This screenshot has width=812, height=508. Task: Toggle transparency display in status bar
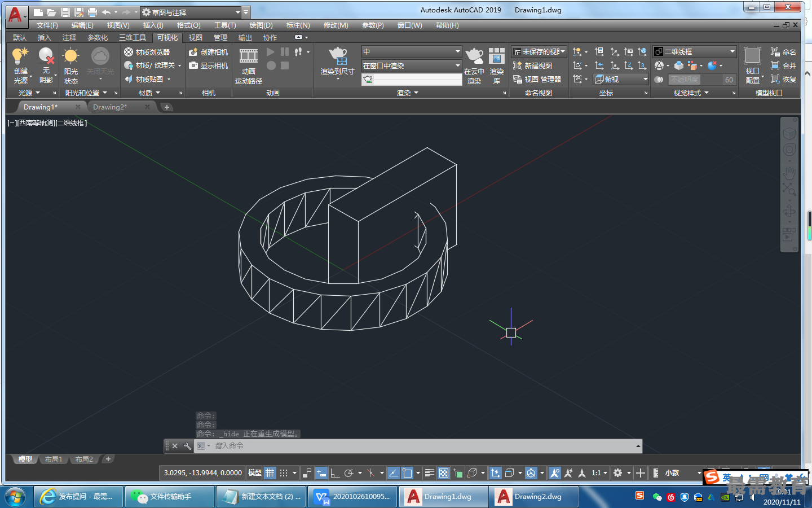(444, 473)
